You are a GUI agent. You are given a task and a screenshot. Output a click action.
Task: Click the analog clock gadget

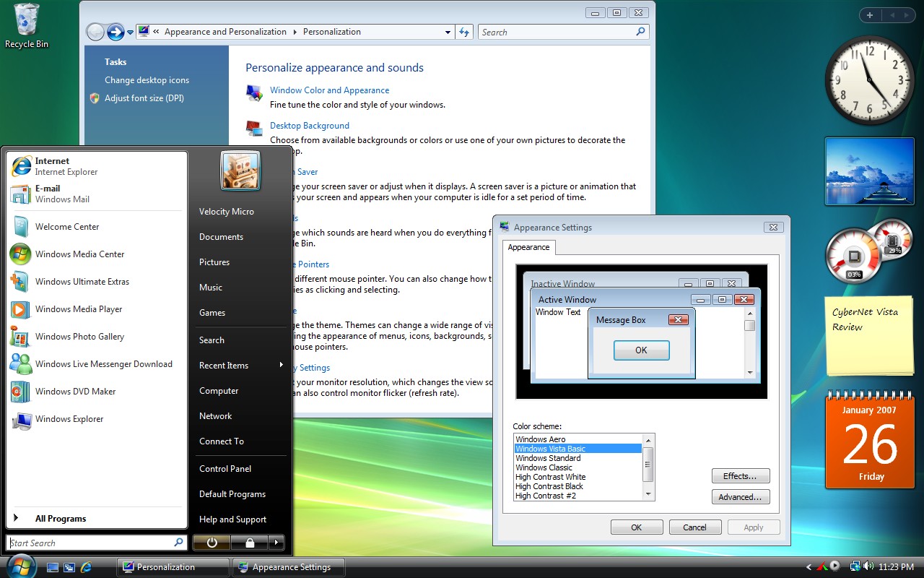(869, 80)
